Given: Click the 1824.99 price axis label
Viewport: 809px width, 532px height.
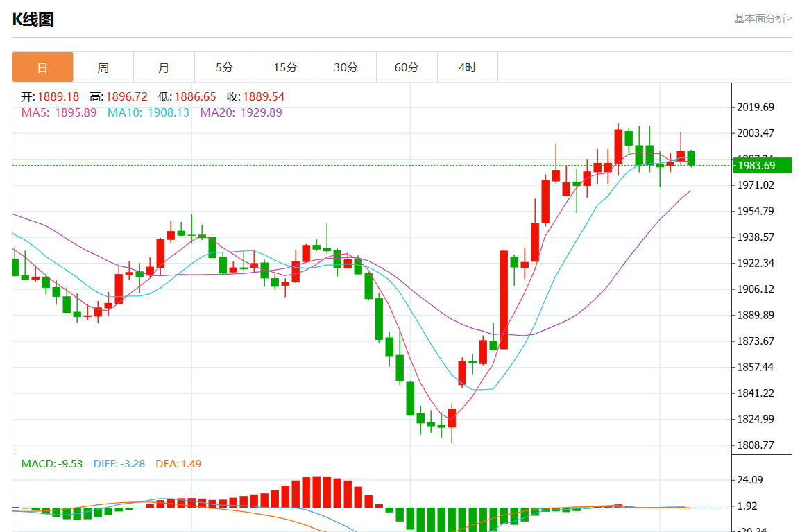Looking at the screenshot, I should click(x=756, y=419).
